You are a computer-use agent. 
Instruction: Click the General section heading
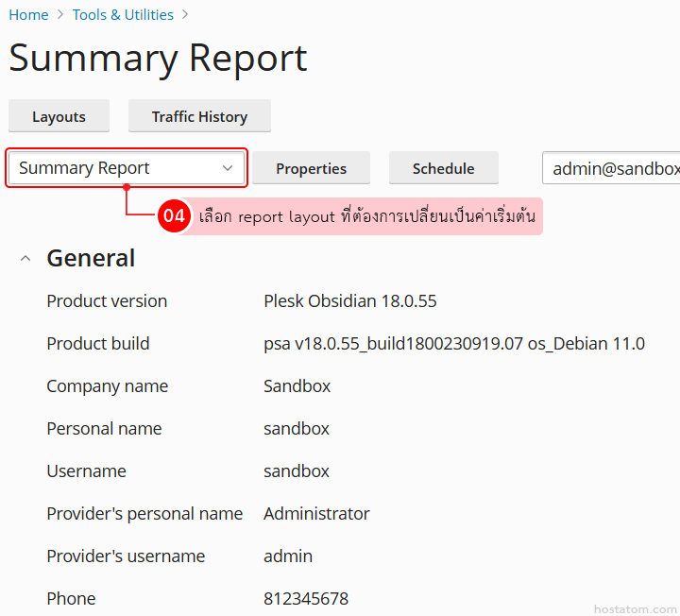click(x=91, y=258)
